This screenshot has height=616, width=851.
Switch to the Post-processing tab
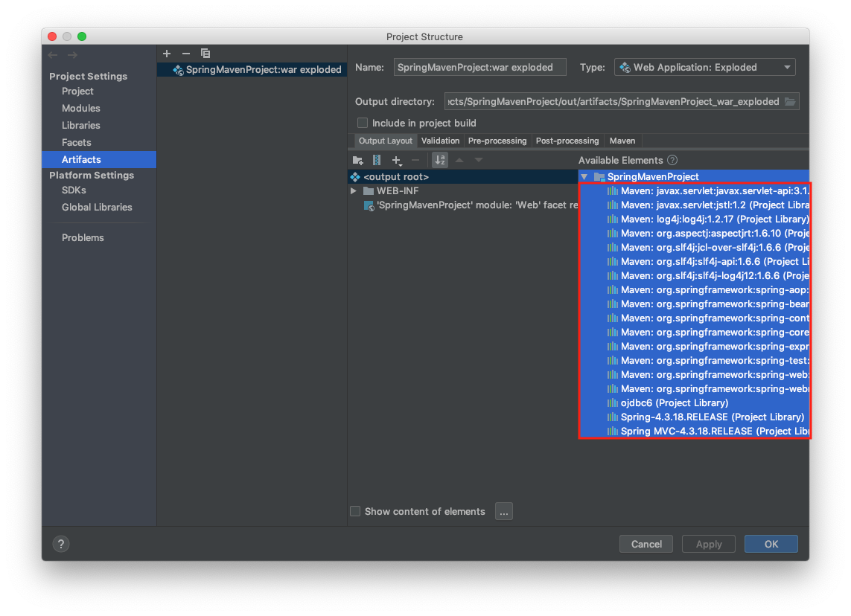point(567,141)
